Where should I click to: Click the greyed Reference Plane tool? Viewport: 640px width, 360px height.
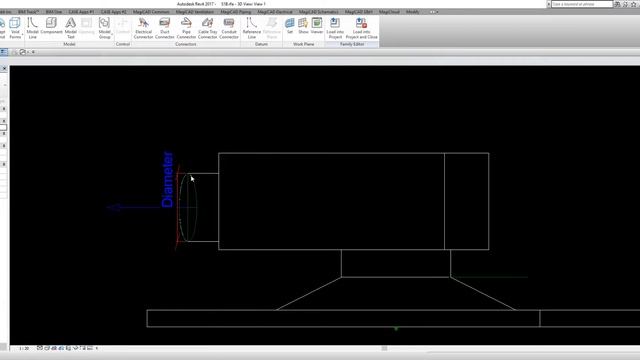tap(272, 28)
